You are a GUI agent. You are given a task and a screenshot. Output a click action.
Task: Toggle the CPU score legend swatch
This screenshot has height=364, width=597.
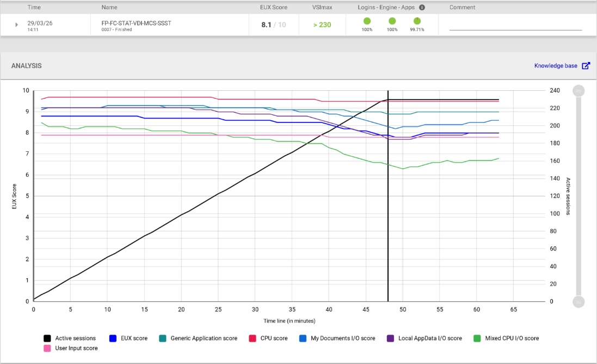point(253,338)
